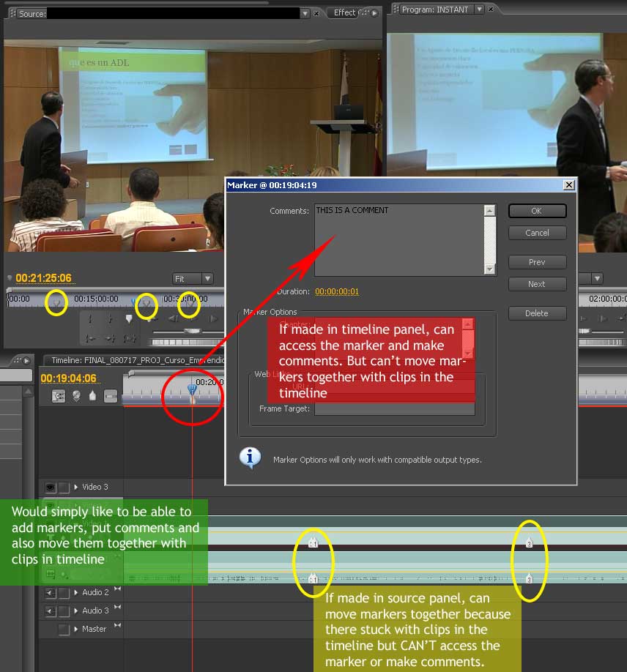The image size is (627, 672).
Task: Click the Audio 3 track output format icon
Action: (117, 608)
